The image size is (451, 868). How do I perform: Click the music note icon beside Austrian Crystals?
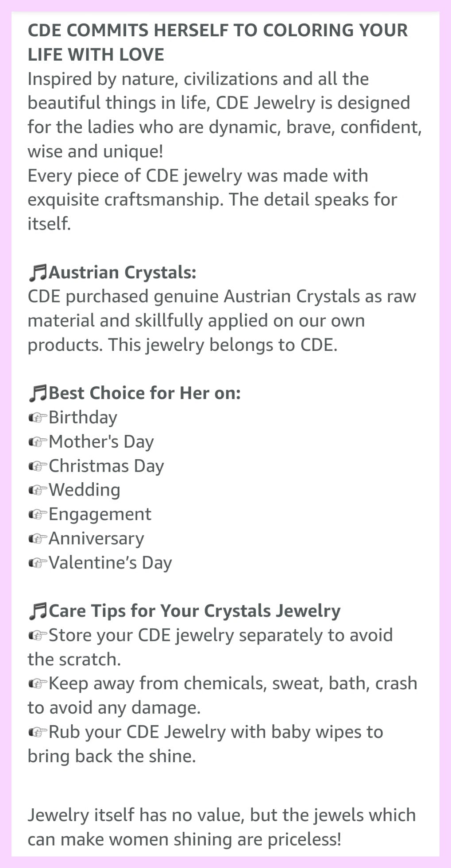pyautogui.click(x=37, y=273)
